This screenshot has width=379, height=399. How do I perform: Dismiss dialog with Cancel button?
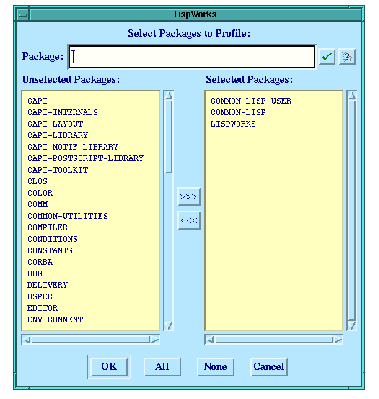(269, 367)
